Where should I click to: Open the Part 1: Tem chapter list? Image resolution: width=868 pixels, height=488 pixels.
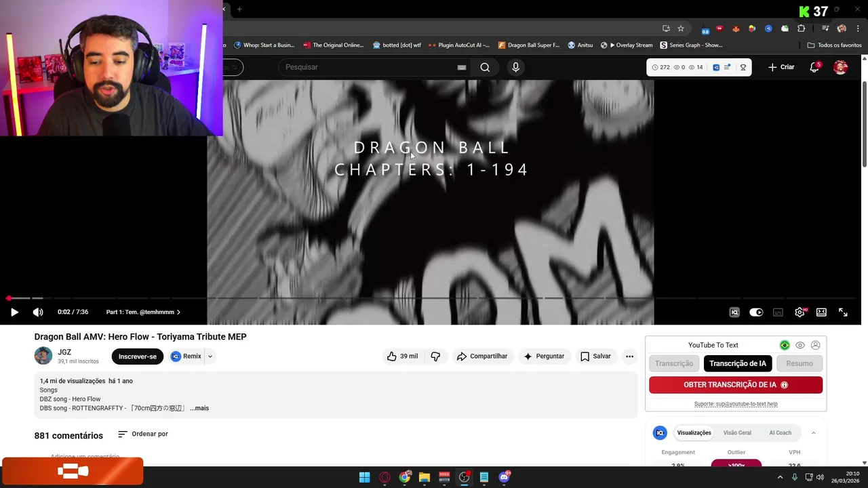tap(143, 312)
